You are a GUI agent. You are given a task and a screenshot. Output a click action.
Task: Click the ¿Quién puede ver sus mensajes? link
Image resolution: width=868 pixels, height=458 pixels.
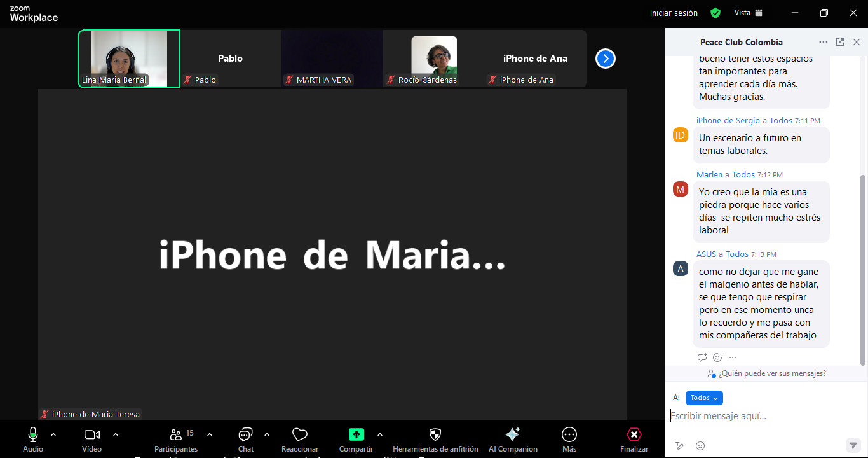[x=772, y=373]
